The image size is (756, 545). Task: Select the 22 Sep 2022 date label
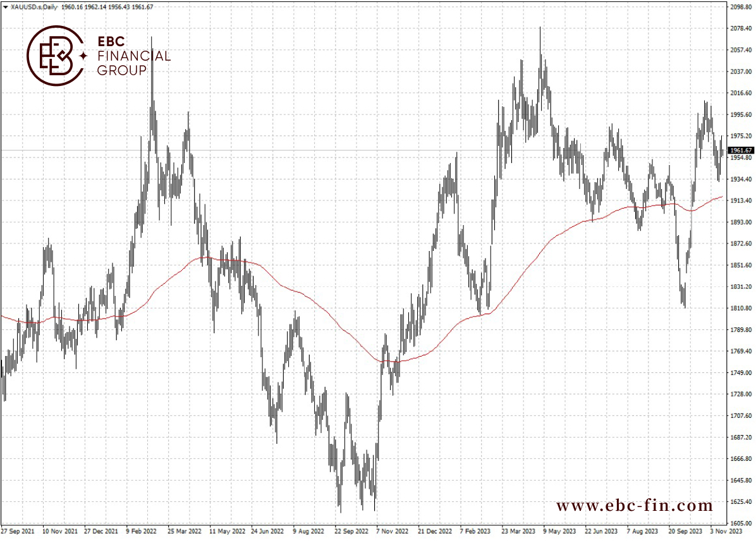click(x=351, y=532)
